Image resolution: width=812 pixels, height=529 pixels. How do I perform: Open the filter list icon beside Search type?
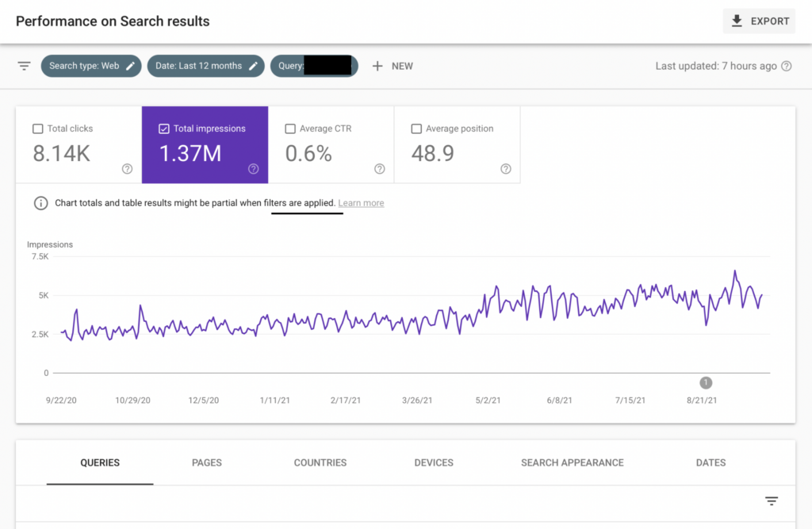coord(24,66)
